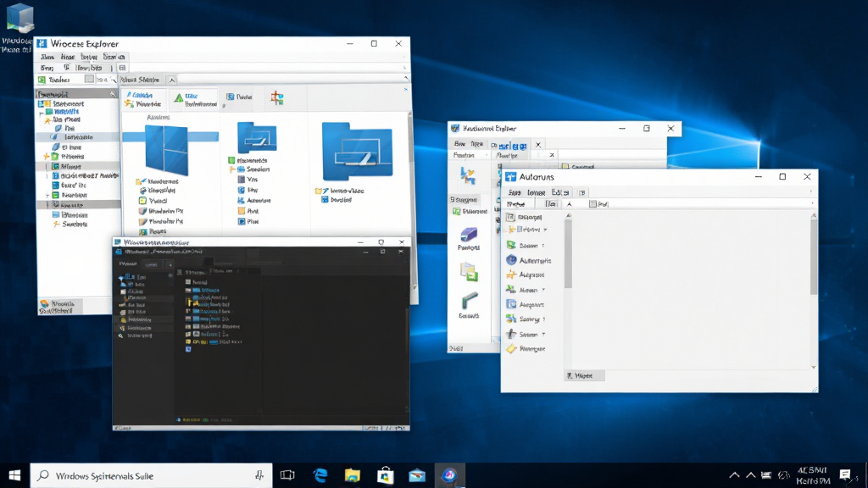Click the button at the bottom of the Autoruns window
The image size is (868, 488).
[x=585, y=375]
